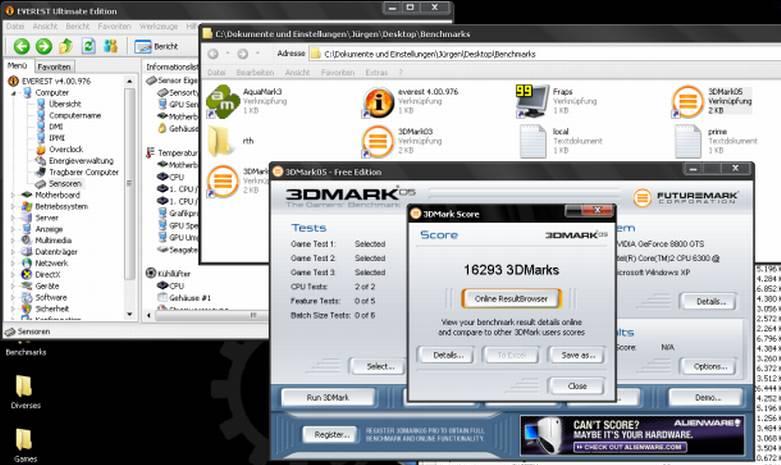Viewport: 781px width, 465px height.
Task: Click the Run 3DMark button
Action: (x=328, y=397)
